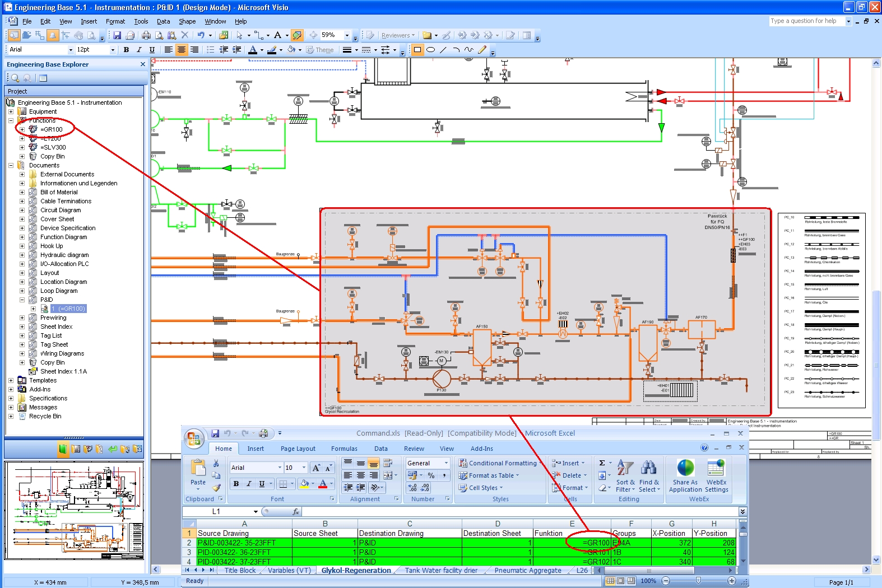882x588 pixels.
Task: Switch to the Page Layout ribbon tab
Action: (298, 449)
